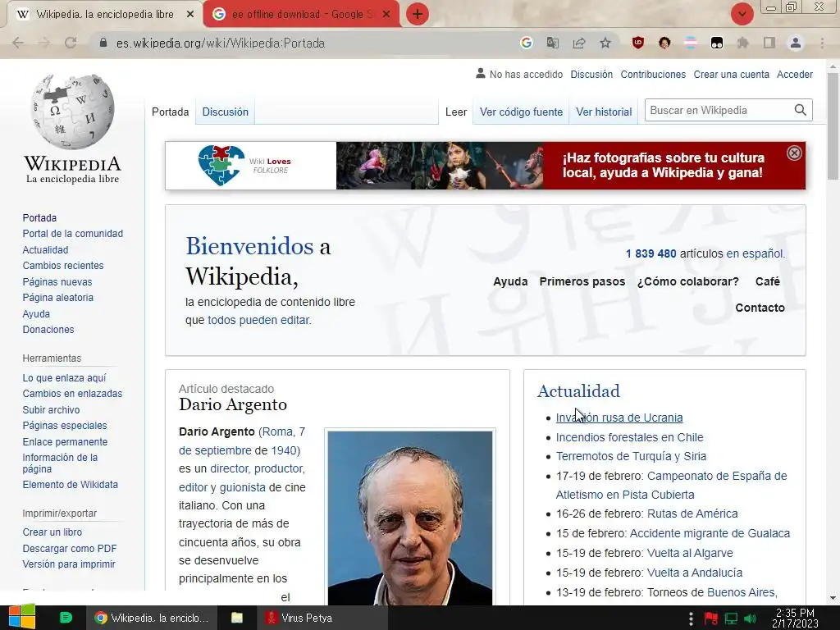The height and width of the screenshot is (630, 840).
Task: Click the page vertical scrollbar thumb
Action: point(833,126)
